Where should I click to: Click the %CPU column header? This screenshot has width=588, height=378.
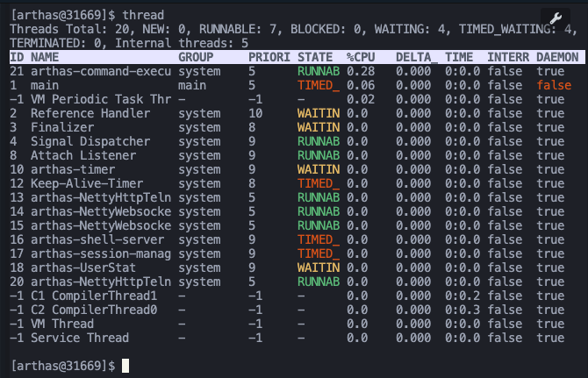tap(361, 57)
